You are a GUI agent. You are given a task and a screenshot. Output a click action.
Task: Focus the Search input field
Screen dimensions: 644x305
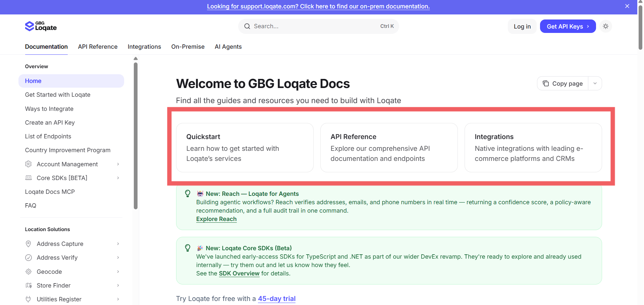[x=318, y=26]
